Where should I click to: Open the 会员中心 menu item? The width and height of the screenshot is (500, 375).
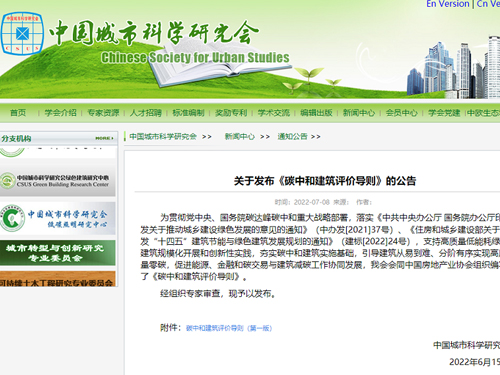tap(402, 113)
